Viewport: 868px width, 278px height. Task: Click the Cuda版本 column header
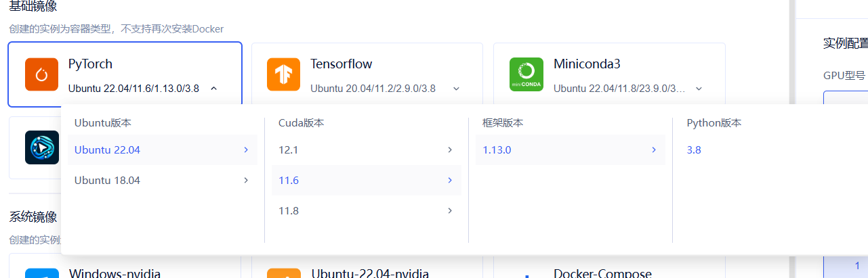(301, 123)
